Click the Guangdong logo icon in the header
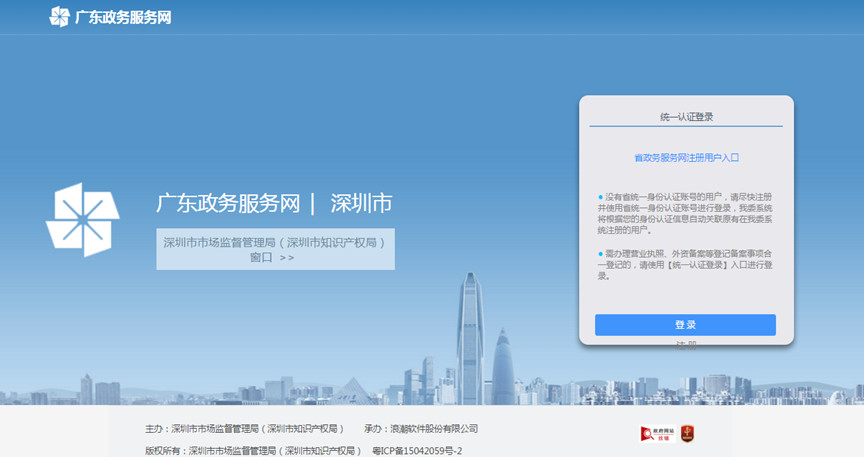Viewport: 864px width, 460px height. [x=60, y=17]
